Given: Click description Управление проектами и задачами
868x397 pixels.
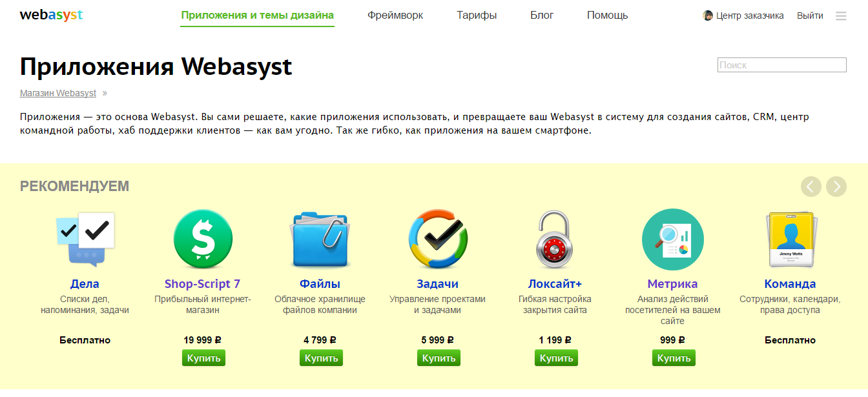Looking at the screenshot, I should point(437,305).
